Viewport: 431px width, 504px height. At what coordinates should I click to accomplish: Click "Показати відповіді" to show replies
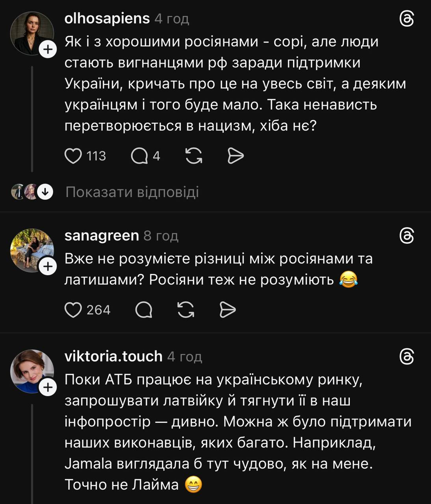132,192
